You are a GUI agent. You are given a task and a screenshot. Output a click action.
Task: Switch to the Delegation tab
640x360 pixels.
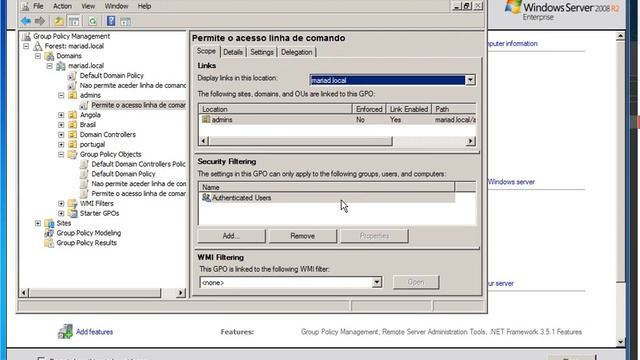[x=297, y=52]
